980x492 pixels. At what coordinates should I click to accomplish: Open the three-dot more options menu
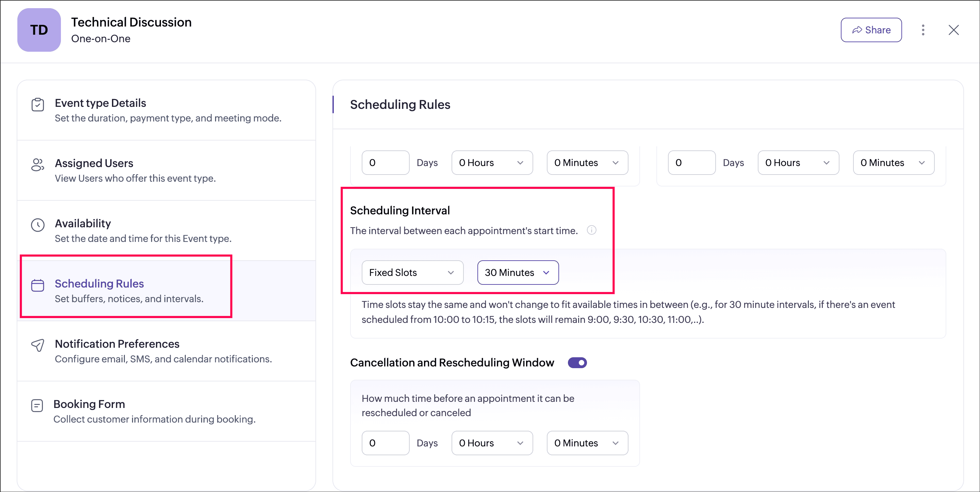tap(923, 30)
